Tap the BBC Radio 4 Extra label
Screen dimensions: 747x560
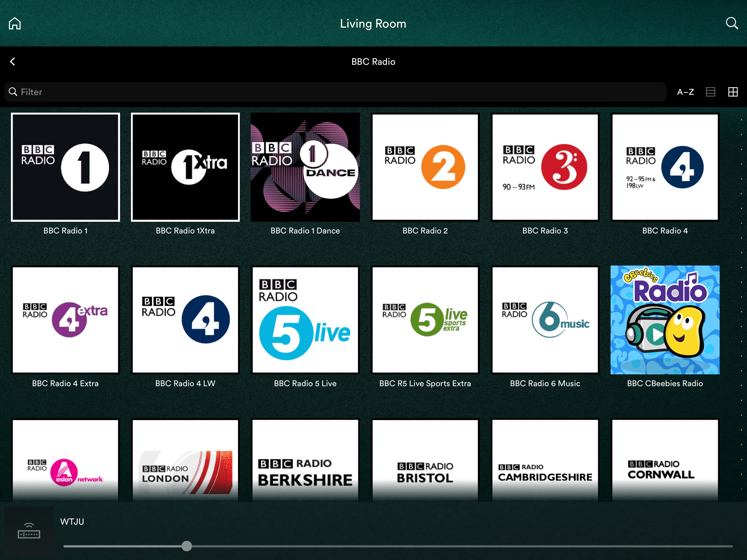[66, 383]
